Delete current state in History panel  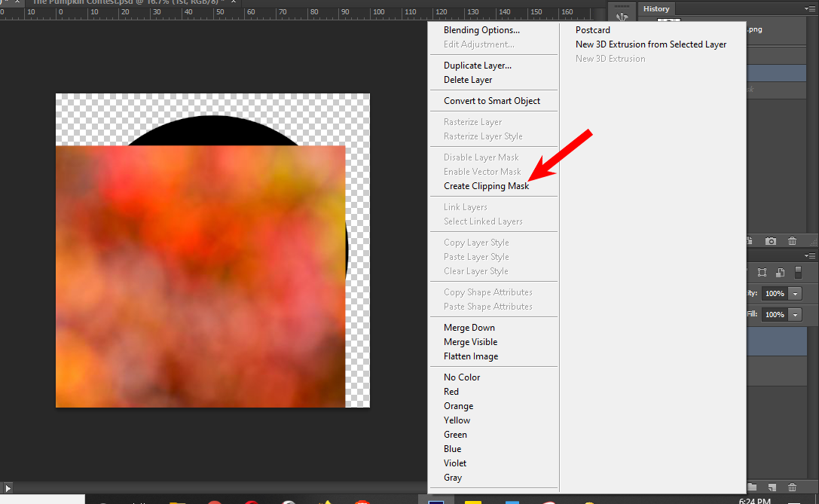coord(793,241)
